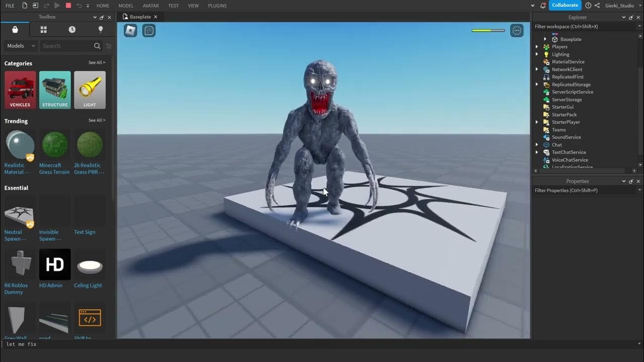This screenshot has width=644, height=362.
Task: Switch to the AVATAR ribbon tab
Action: 151,6
